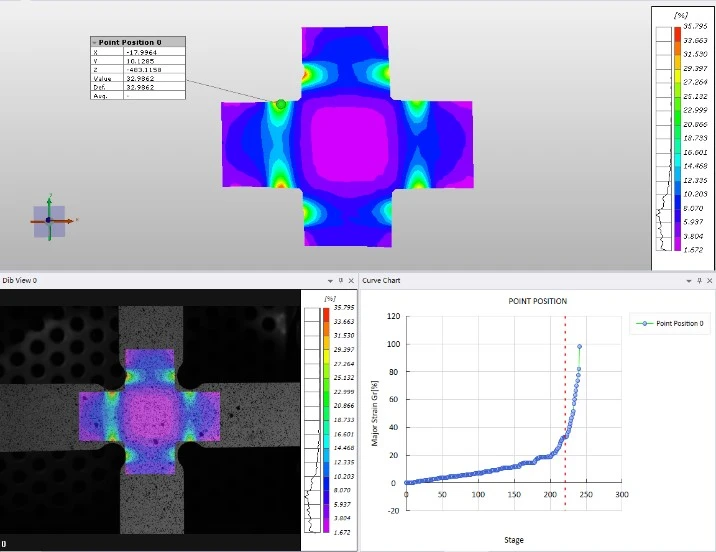
Task: Select the Value row in the point table
Action: 138,79
